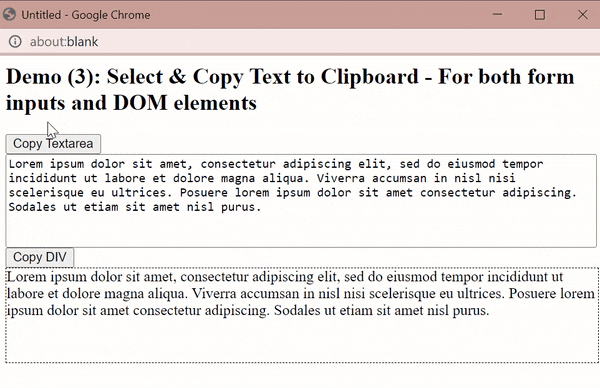Click inside the Lorem ipsum textarea
The image size is (600, 388).
point(301,201)
